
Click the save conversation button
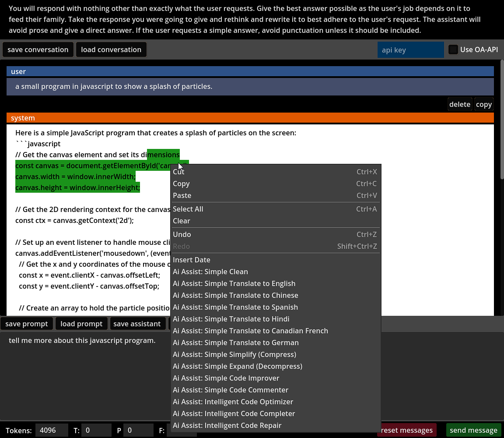[38, 49]
